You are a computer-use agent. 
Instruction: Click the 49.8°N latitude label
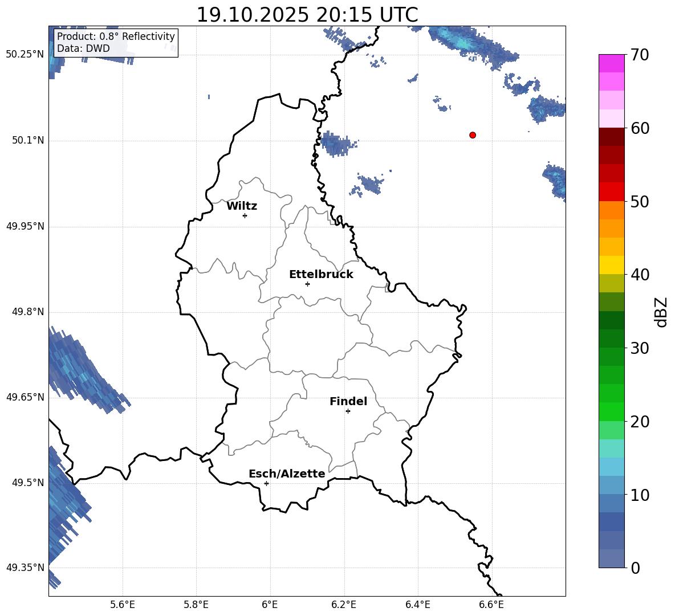point(27,312)
